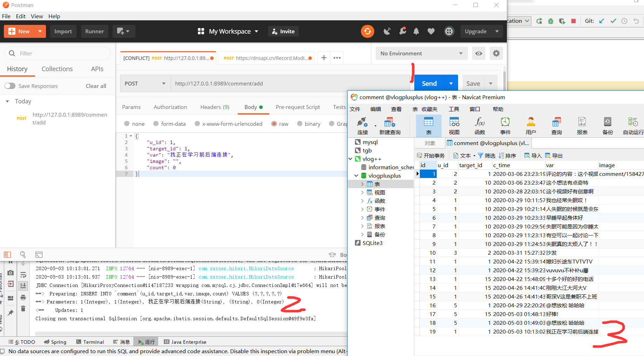Expand the 视图 node in Navicat tree
Screen dimensions: 644x356
362,192
